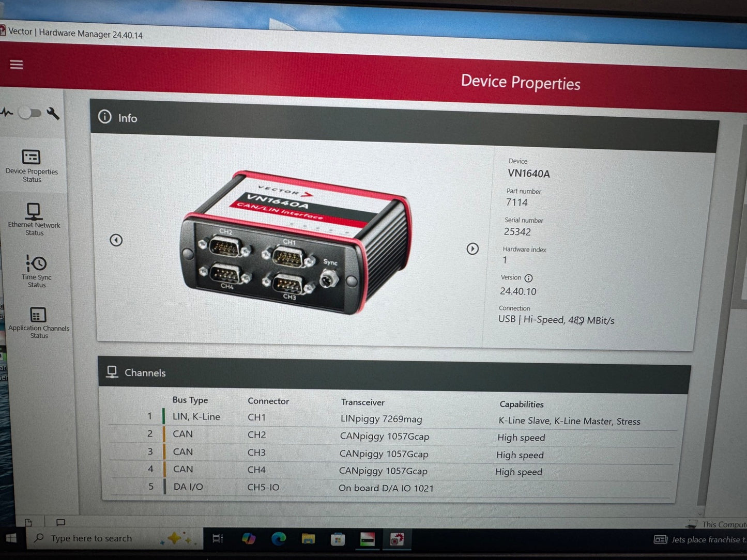Select part number 7114
This screenshot has width=747, height=560.
(516, 203)
